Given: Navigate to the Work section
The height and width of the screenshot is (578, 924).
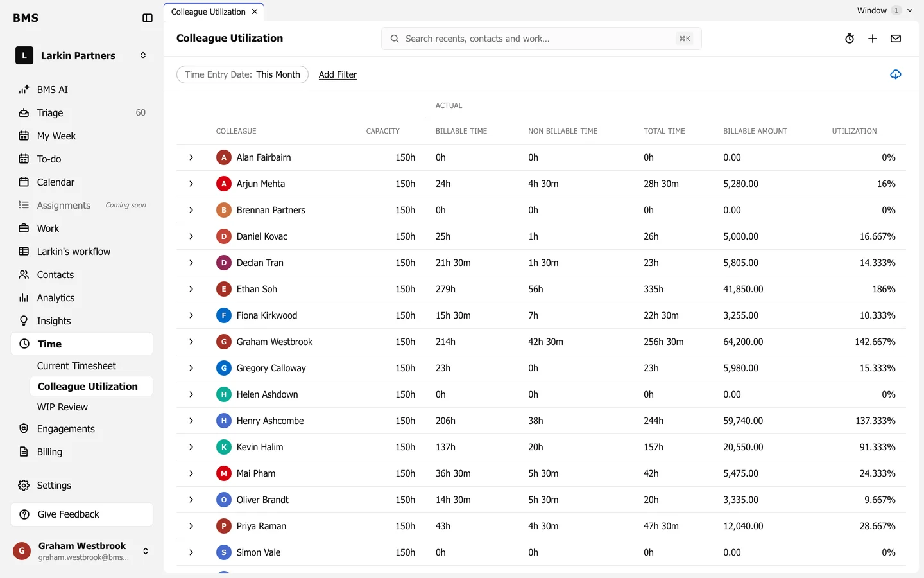Looking at the screenshot, I should (82, 229).
